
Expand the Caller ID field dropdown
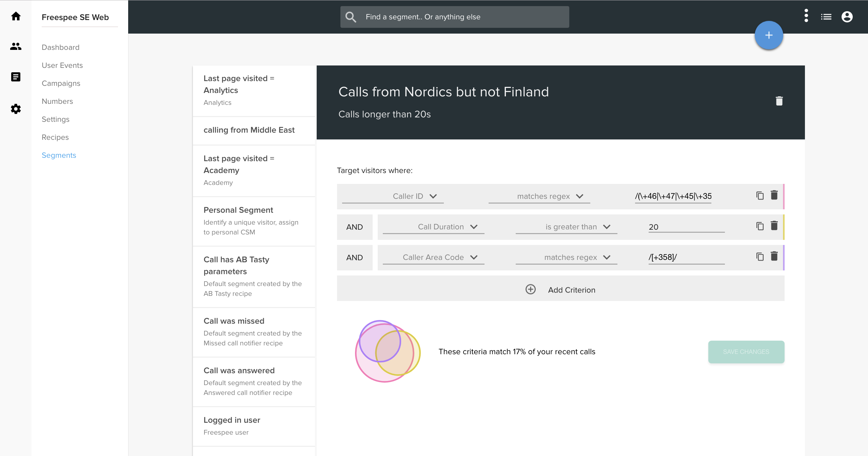(393, 196)
